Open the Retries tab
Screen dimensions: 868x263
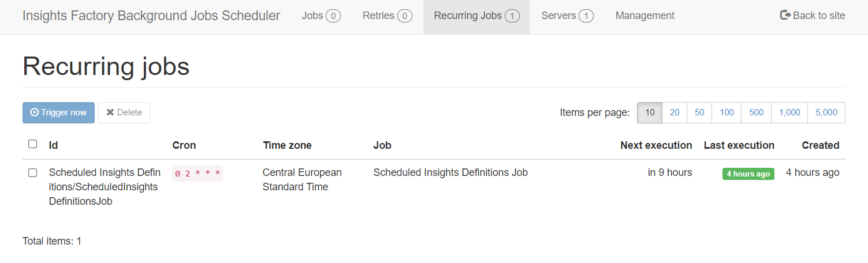click(x=387, y=16)
